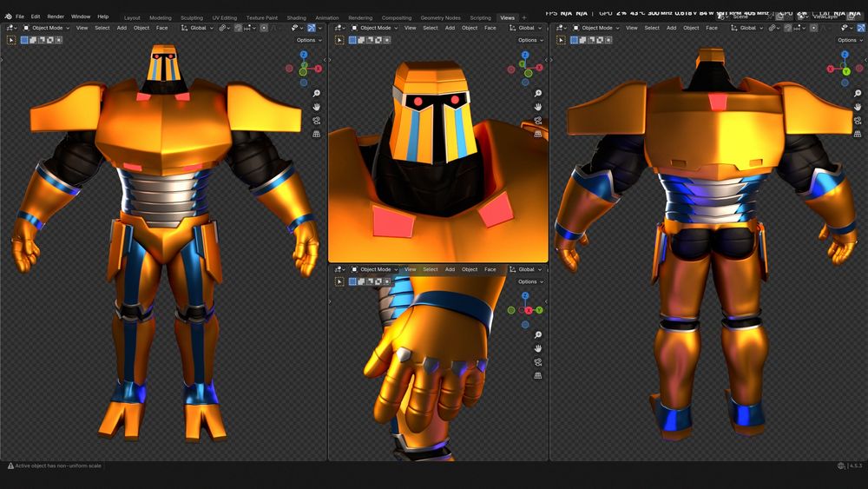Open Global orientation dropdown in left viewport

point(198,28)
